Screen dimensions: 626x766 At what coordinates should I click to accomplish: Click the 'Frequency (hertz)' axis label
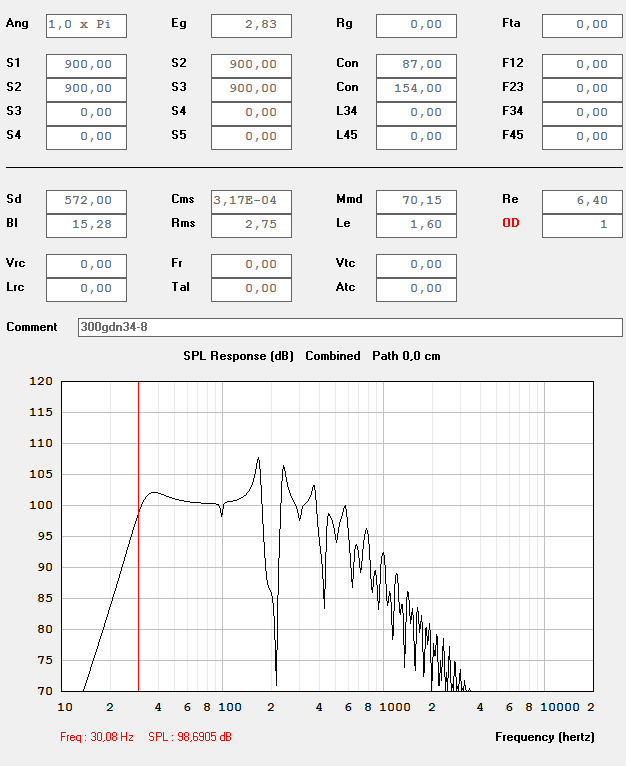[545, 737]
